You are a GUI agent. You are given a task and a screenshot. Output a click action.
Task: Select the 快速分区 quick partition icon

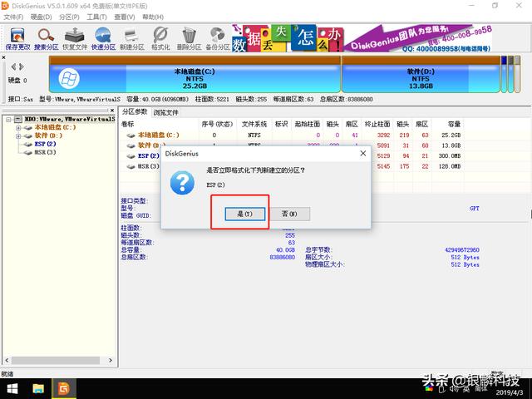pyautogui.click(x=103, y=39)
